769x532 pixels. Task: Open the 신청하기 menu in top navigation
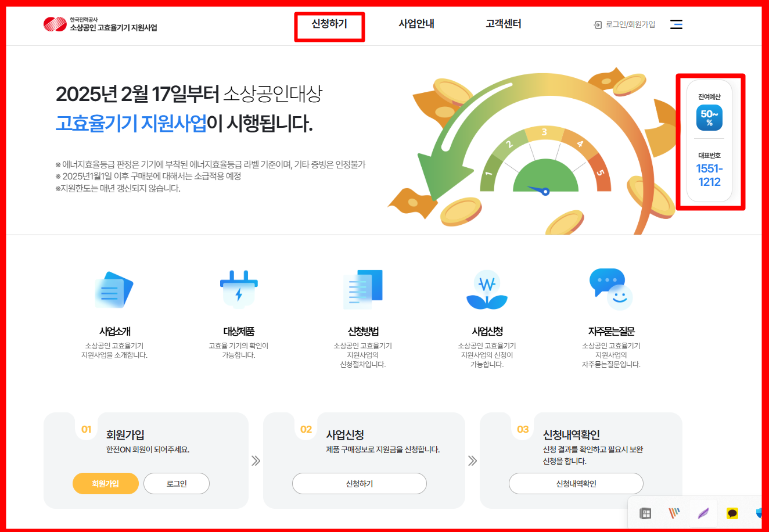click(329, 24)
